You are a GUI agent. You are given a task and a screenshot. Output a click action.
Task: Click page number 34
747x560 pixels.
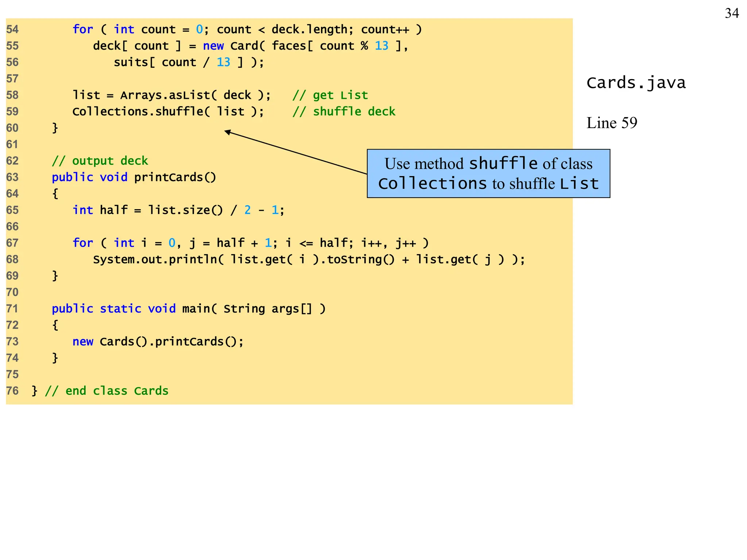[x=731, y=13]
